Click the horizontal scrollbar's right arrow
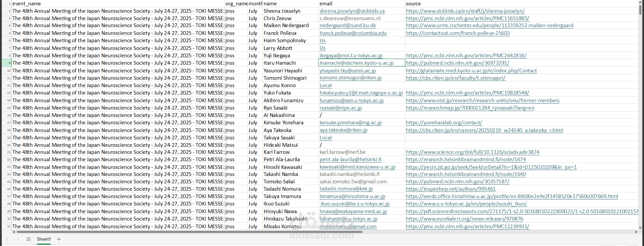This screenshot has width=644, height=246. pyautogui.click(x=636, y=232)
